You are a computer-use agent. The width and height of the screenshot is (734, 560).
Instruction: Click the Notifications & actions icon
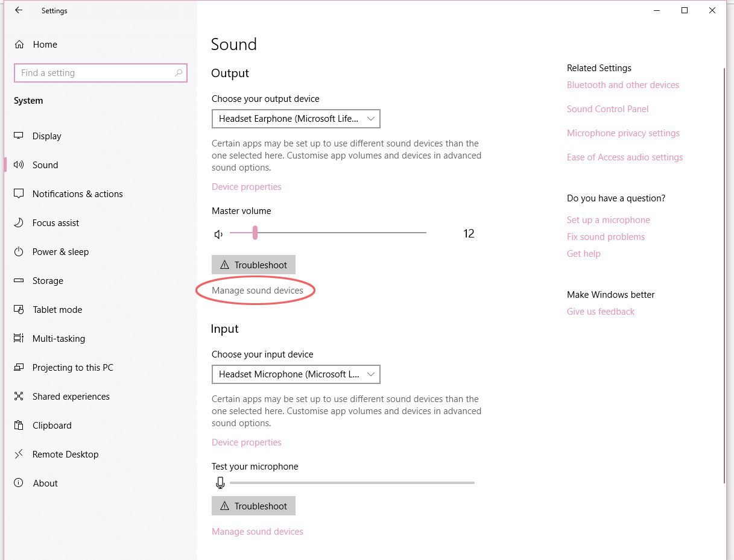[19, 194]
